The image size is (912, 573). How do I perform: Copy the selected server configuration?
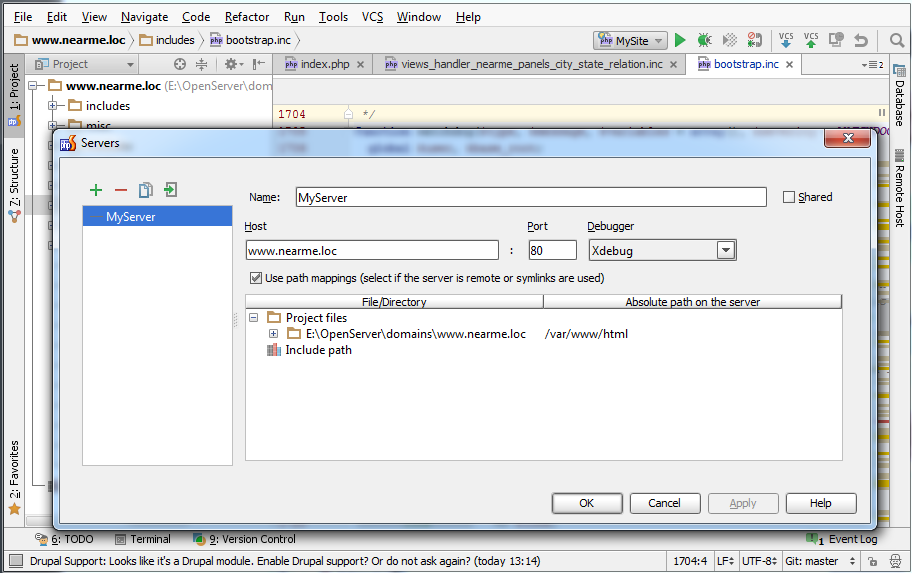pos(145,190)
